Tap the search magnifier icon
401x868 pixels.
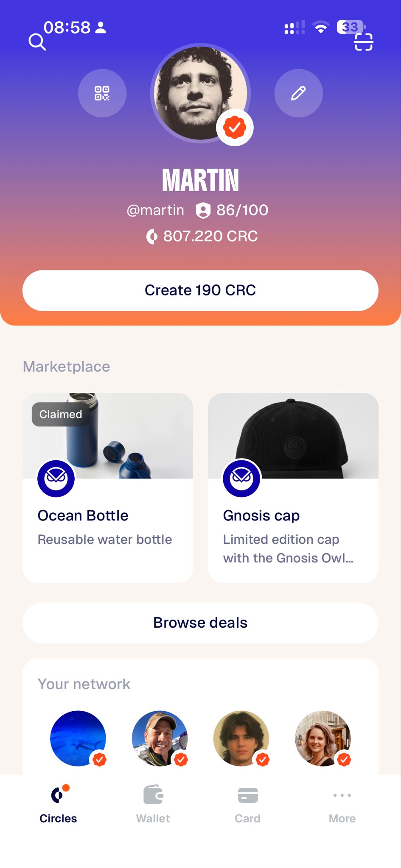point(37,42)
